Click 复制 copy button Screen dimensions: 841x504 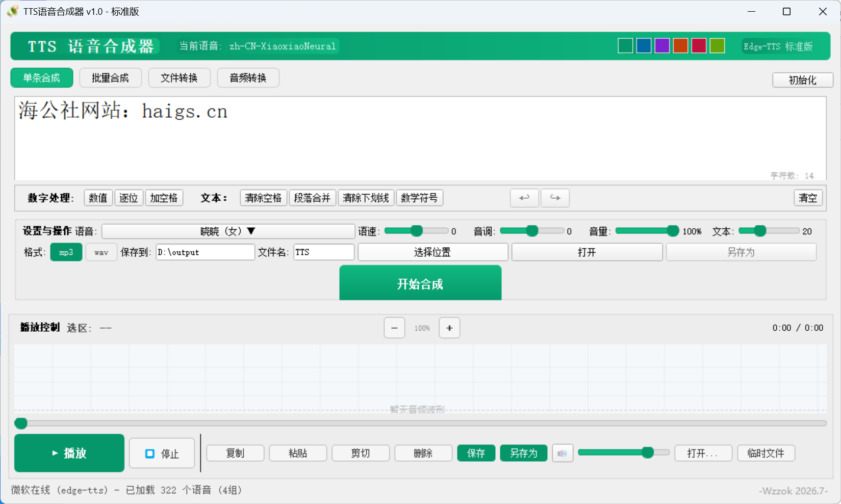(x=235, y=453)
